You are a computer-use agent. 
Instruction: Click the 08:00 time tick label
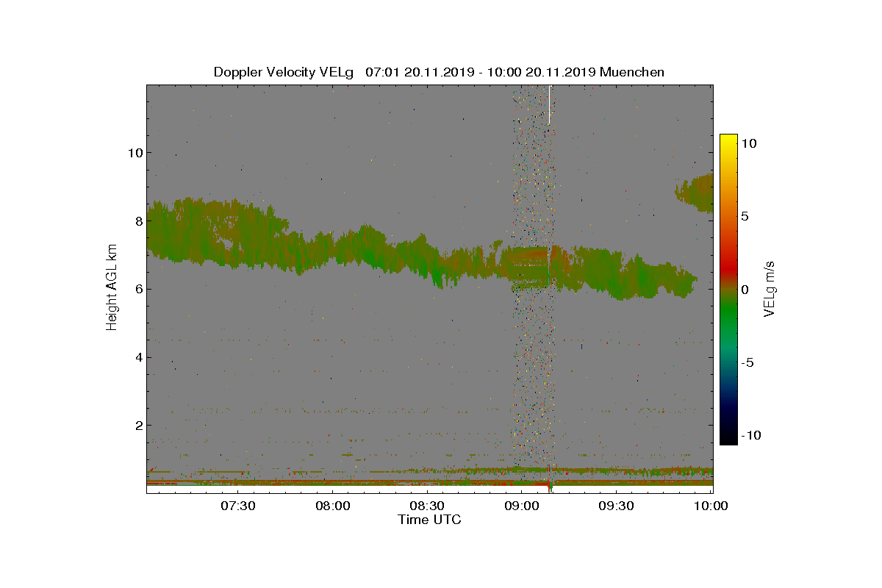[333, 506]
